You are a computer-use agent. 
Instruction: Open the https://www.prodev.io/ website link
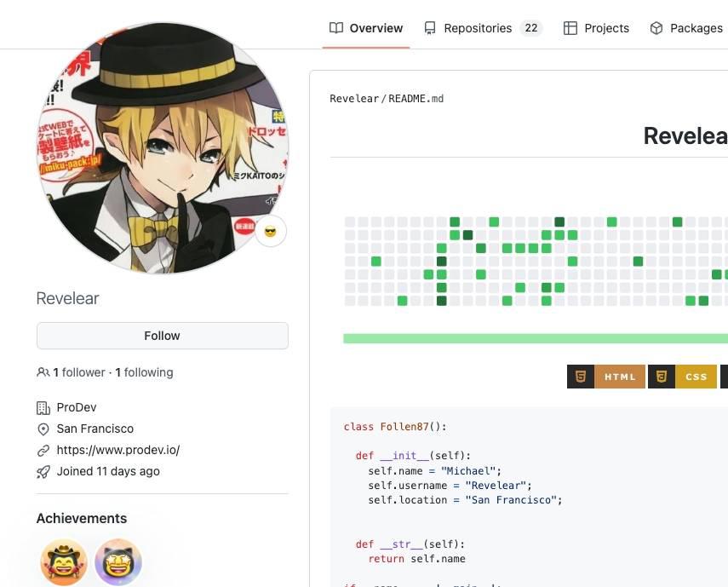[x=118, y=450]
